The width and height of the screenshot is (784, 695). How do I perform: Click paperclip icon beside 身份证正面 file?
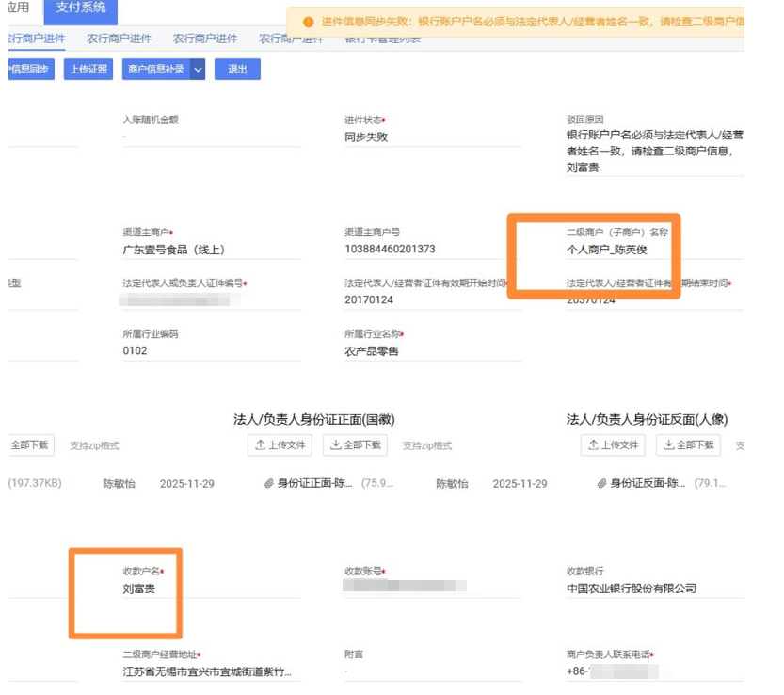(x=268, y=484)
